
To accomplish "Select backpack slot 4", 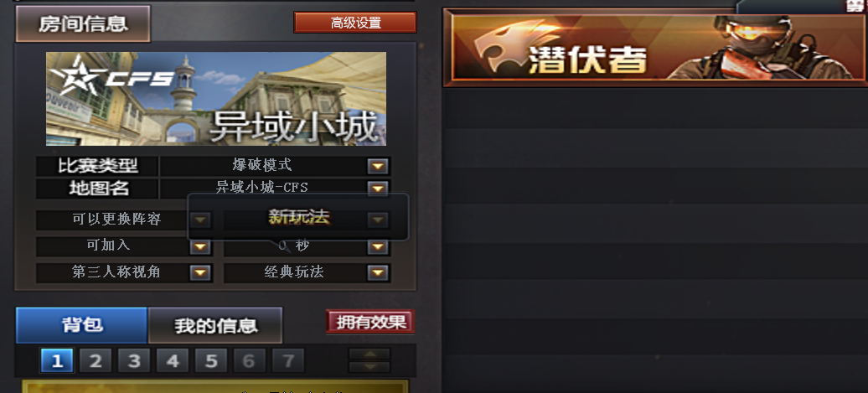I will pyautogui.click(x=173, y=361).
